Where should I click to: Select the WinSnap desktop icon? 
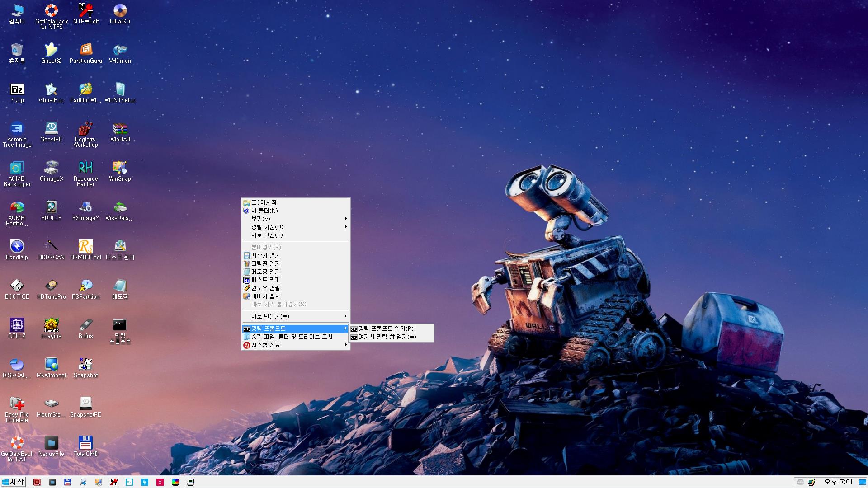point(120,171)
